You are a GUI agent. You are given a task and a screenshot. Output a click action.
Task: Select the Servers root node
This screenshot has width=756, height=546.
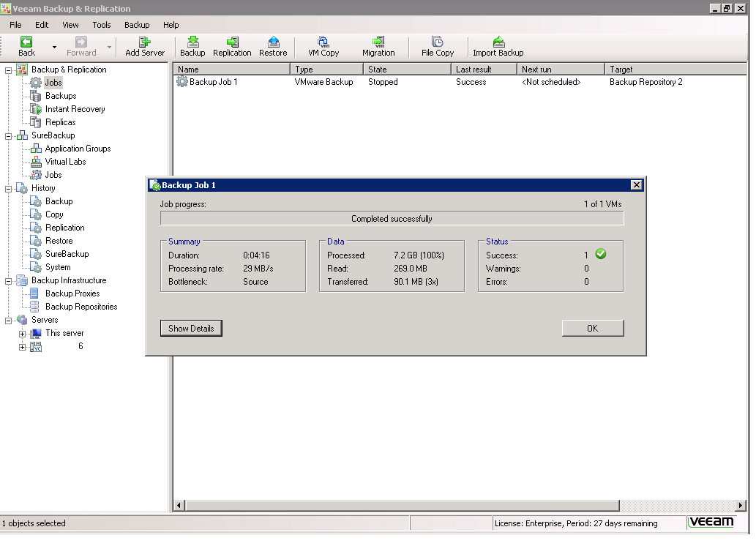pos(45,320)
